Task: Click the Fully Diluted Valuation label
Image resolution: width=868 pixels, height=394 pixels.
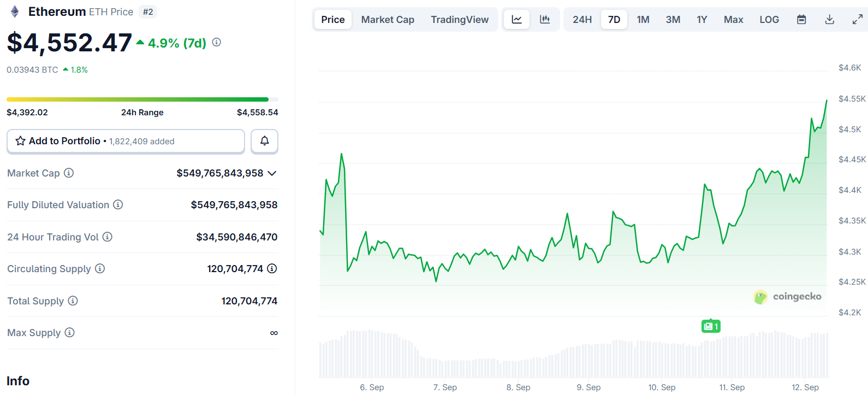Action: 58,205
